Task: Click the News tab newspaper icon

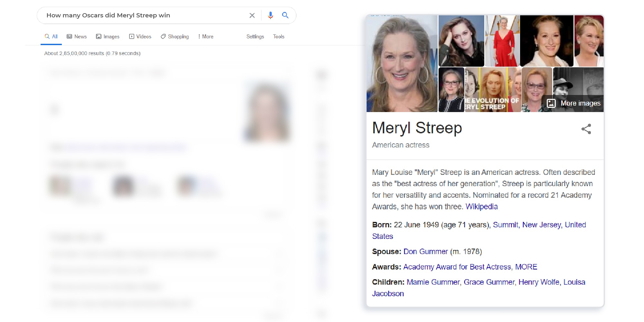Action: pos(69,36)
